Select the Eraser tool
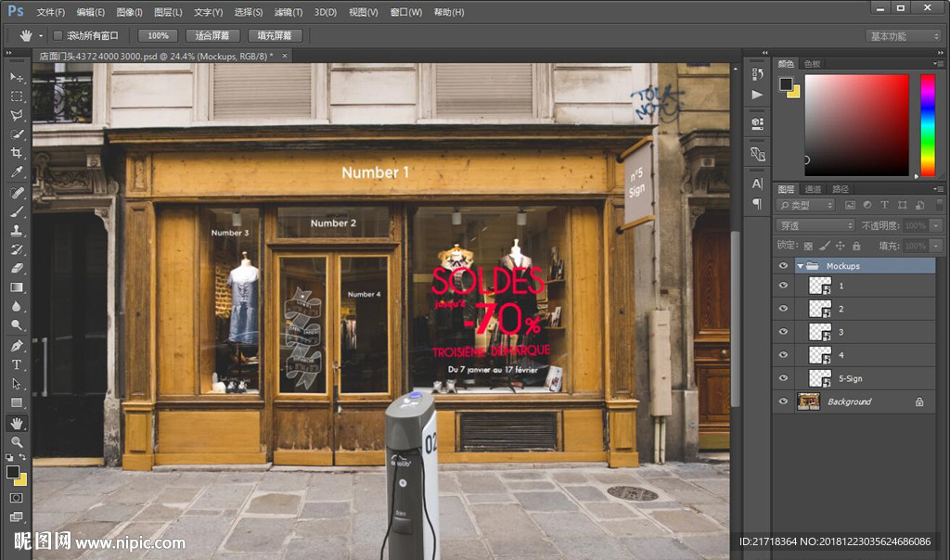 pos(17,268)
